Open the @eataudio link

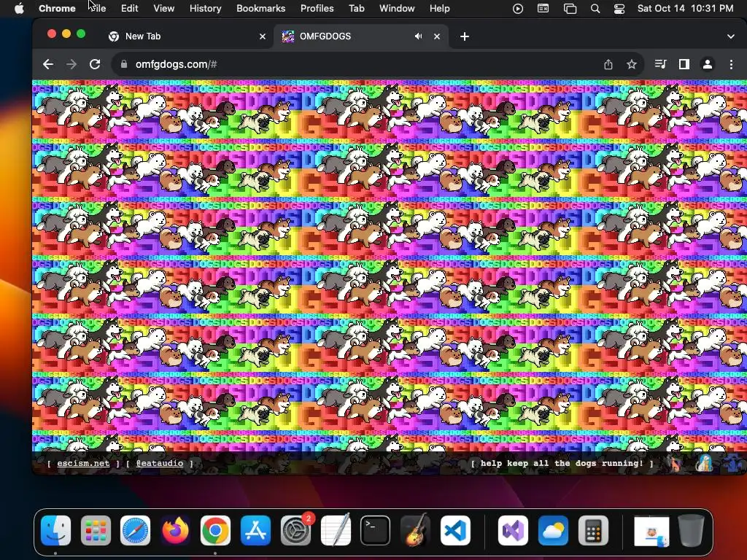[x=160, y=463]
